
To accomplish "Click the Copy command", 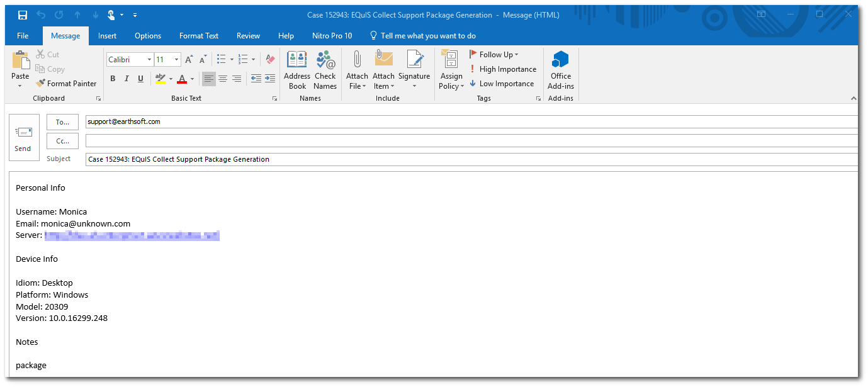I will click(50, 69).
